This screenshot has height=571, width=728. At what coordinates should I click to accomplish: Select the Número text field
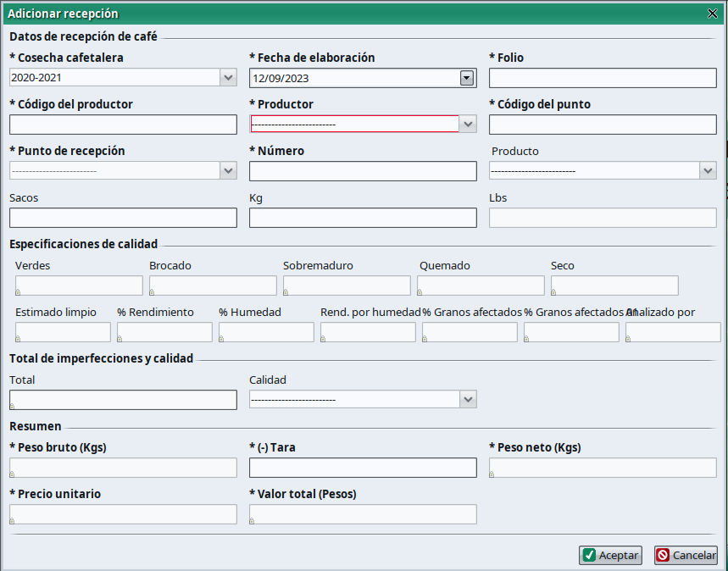tap(363, 171)
